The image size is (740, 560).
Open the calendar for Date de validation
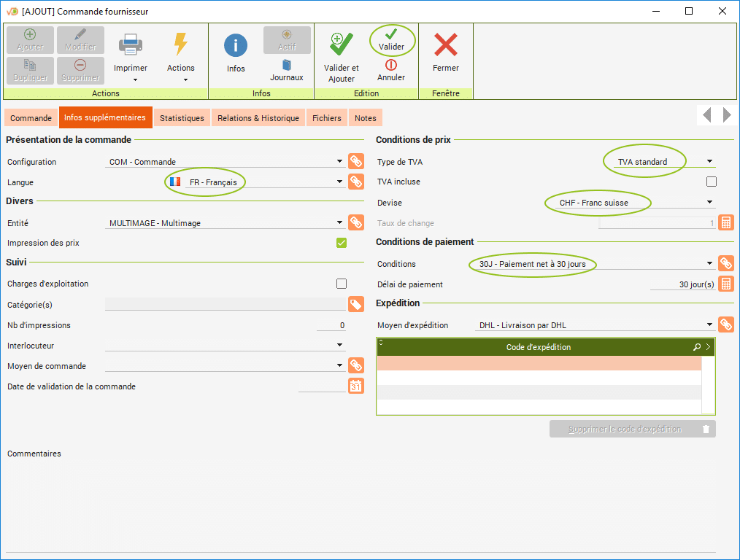pos(355,386)
